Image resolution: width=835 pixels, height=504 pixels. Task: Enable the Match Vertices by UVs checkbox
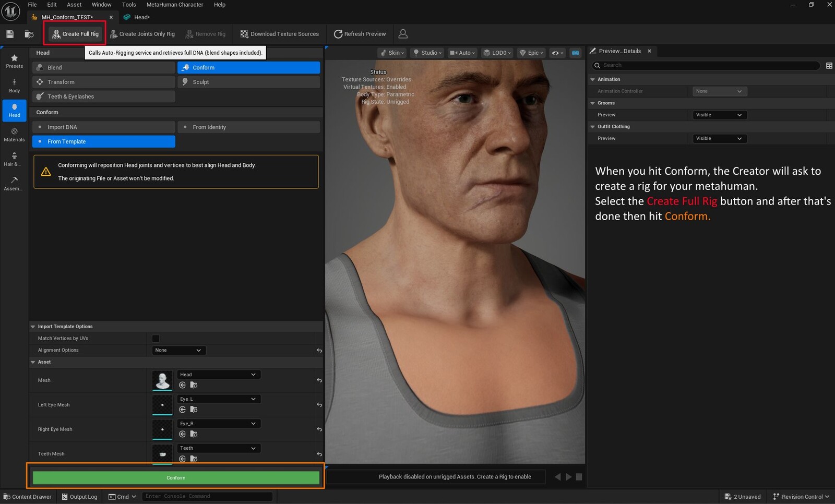(x=156, y=339)
